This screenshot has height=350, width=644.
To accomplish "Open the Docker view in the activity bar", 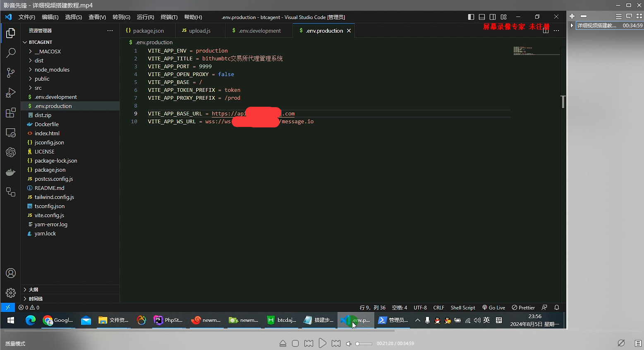I will [x=11, y=172].
